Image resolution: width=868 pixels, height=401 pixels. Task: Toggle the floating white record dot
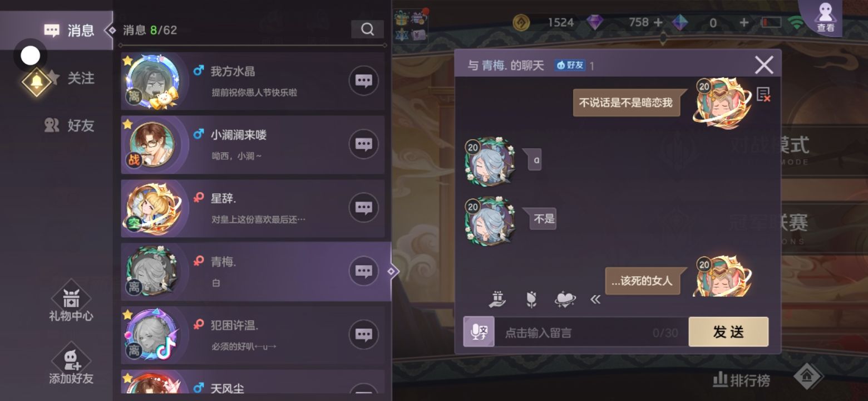tap(30, 56)
